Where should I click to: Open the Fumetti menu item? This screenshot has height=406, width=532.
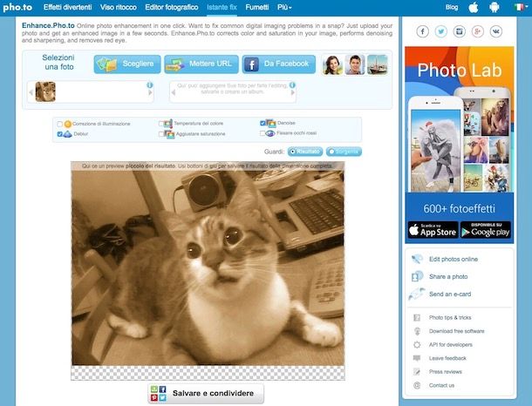point(257,7)
